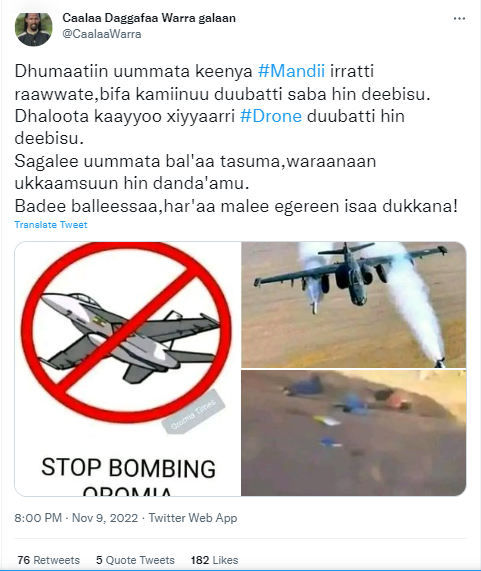Open the 8:00 PM Nov 9, 2022 timestamp
The height and width of the screenshot is (571, 481).
point(76,518)
